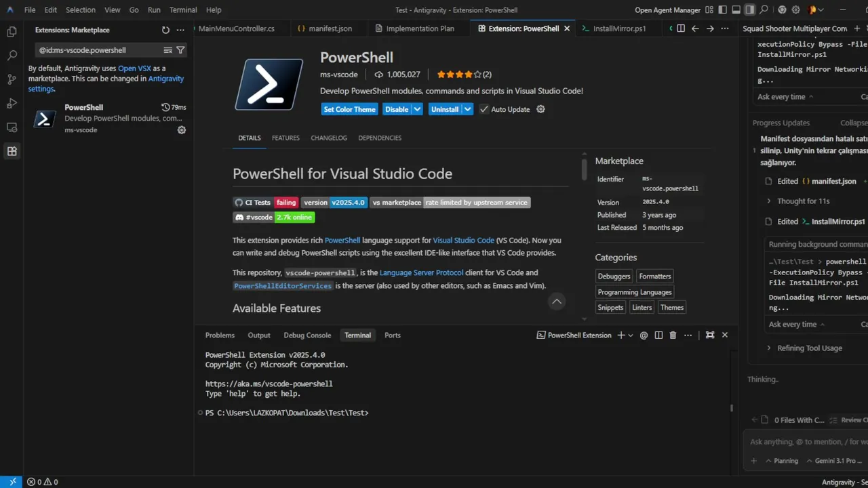Expand the Refining Tool Usage section
Viewport: 868px width, 488px height.
809,348
